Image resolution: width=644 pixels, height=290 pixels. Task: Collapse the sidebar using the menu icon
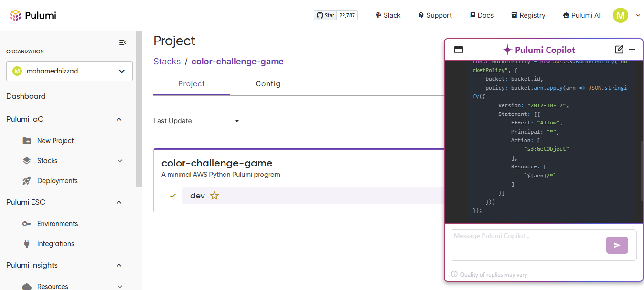pyautogui.click(x=123, y=42)
